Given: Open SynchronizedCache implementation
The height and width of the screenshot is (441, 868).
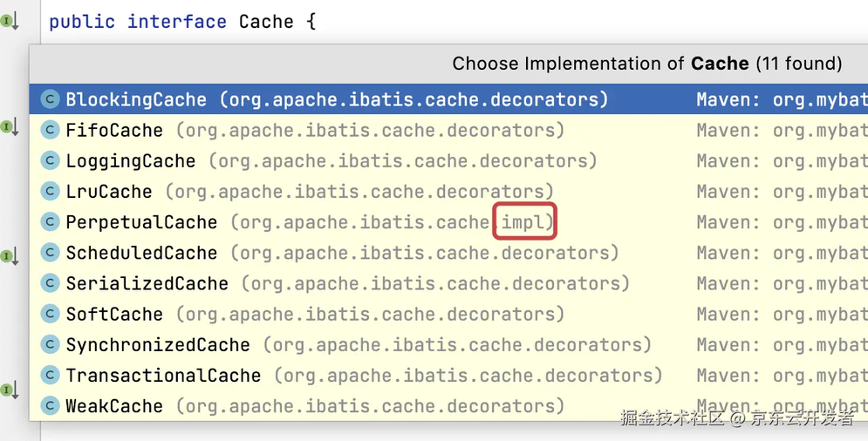Looking at the screenshot, I should point(448,345).
